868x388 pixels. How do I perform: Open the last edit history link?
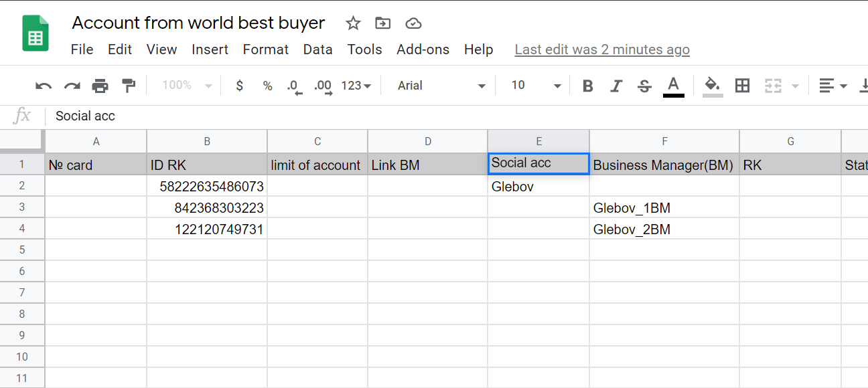602,50
